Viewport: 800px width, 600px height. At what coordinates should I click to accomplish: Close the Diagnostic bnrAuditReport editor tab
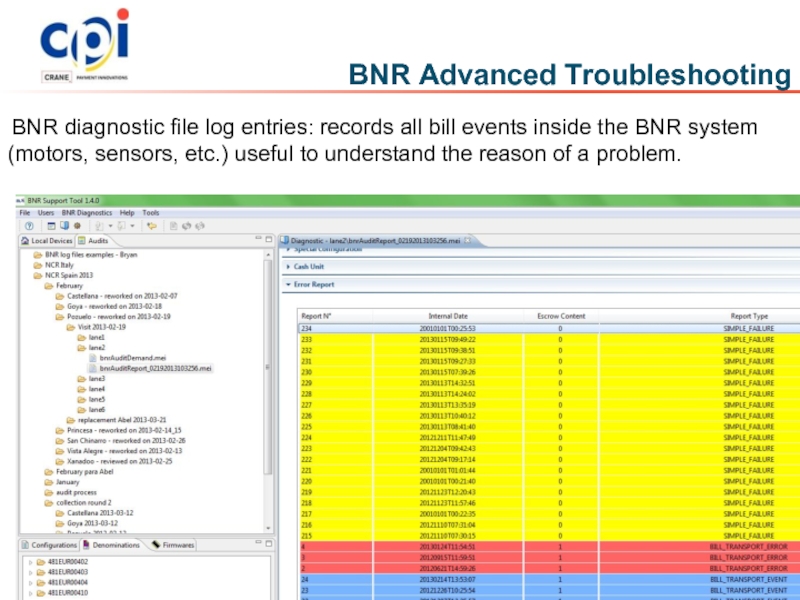click(468, 240)
